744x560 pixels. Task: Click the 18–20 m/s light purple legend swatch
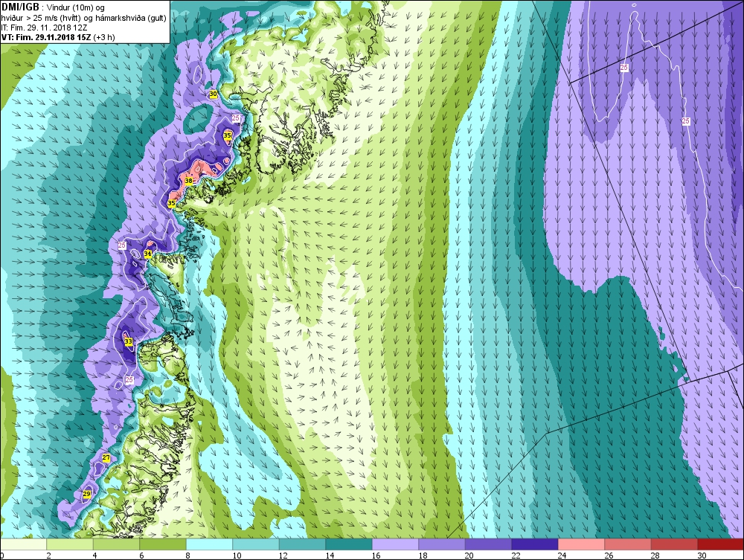tap(442, 544)
